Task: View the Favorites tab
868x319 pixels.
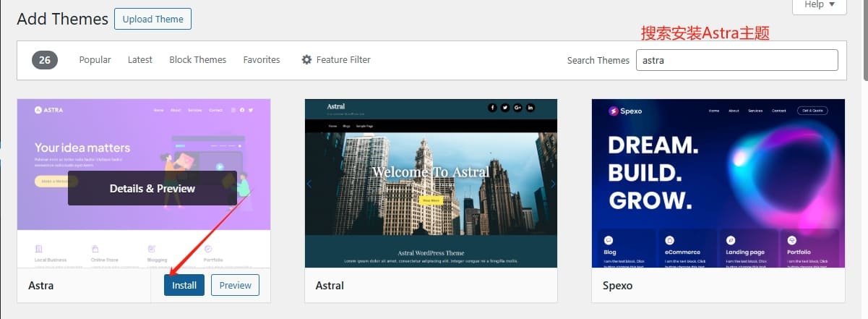Action: tap(262, 60)
